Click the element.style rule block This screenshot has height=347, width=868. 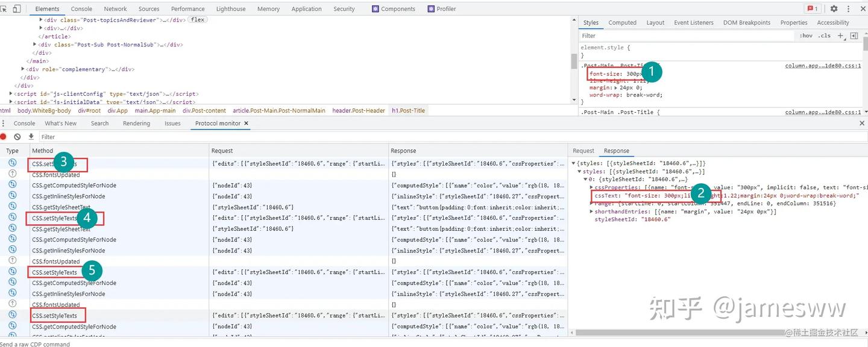click(x=720, y=51)
